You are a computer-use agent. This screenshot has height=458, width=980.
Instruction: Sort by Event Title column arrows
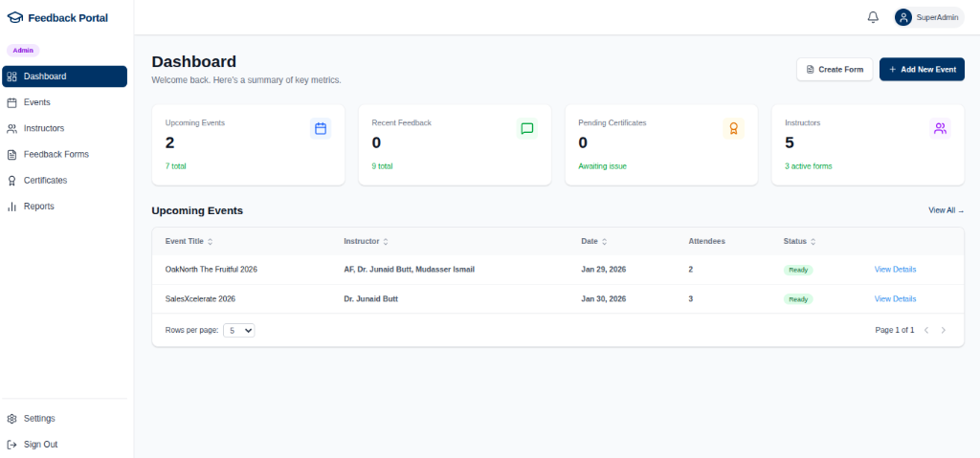210,241
